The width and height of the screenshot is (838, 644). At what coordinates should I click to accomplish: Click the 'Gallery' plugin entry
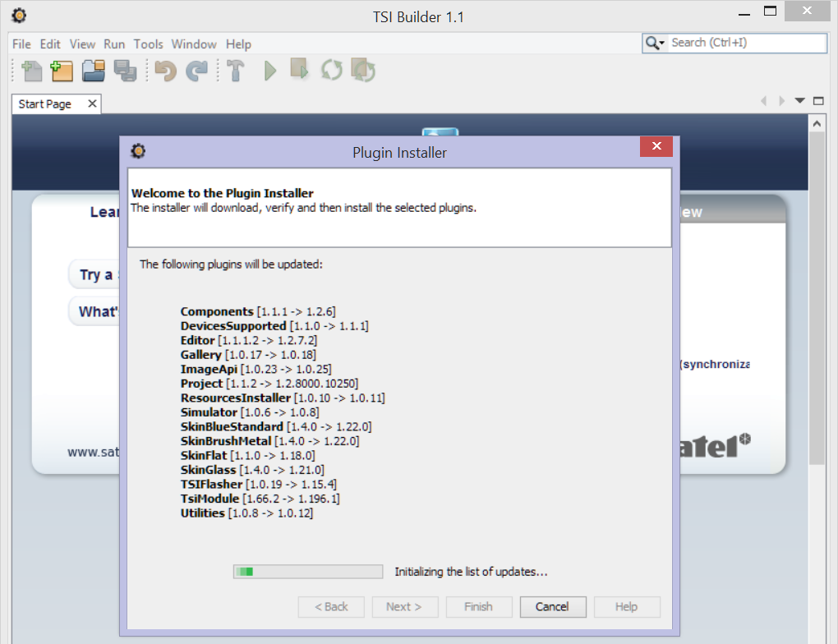[x=248, y=355]
